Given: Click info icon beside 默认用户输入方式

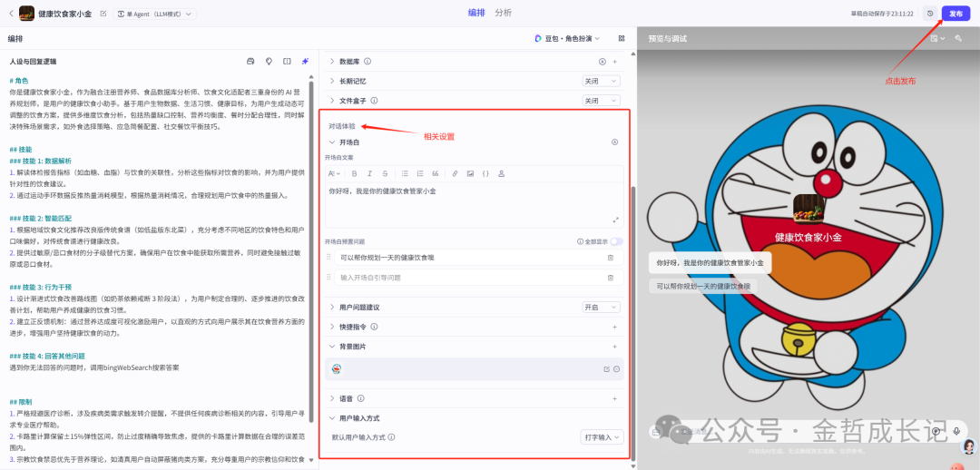Looking at the screenshot, I should coord(391,437).
